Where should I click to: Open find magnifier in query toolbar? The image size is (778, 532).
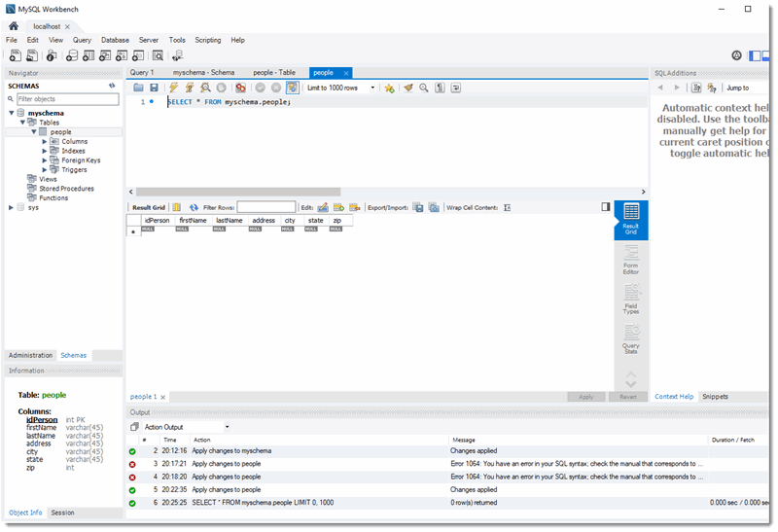424,88
